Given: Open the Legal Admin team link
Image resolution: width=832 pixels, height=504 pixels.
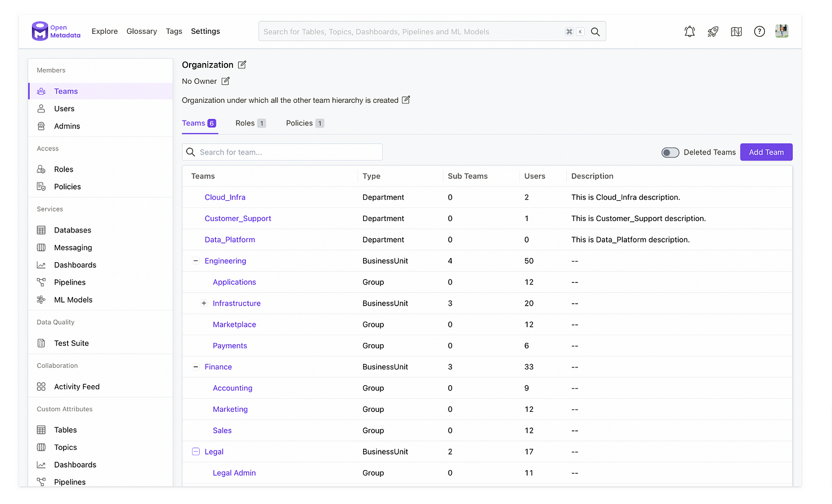Looking at the screenshot, I should 234,473.
